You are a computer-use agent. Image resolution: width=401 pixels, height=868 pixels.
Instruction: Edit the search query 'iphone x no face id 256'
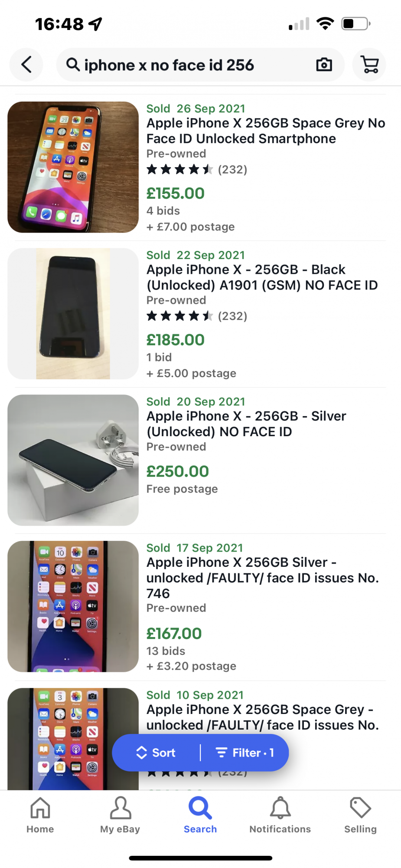coord(169,65)
